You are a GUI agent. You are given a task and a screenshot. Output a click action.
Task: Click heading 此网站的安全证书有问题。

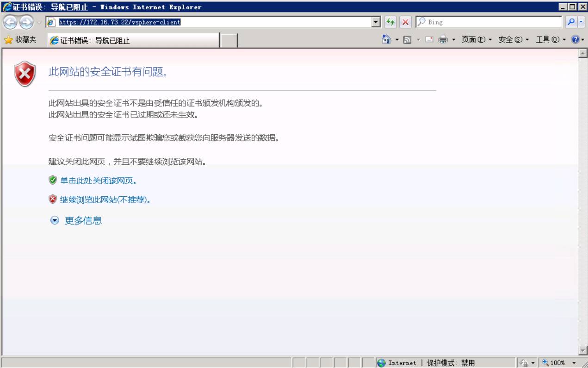tap(108, 72)
